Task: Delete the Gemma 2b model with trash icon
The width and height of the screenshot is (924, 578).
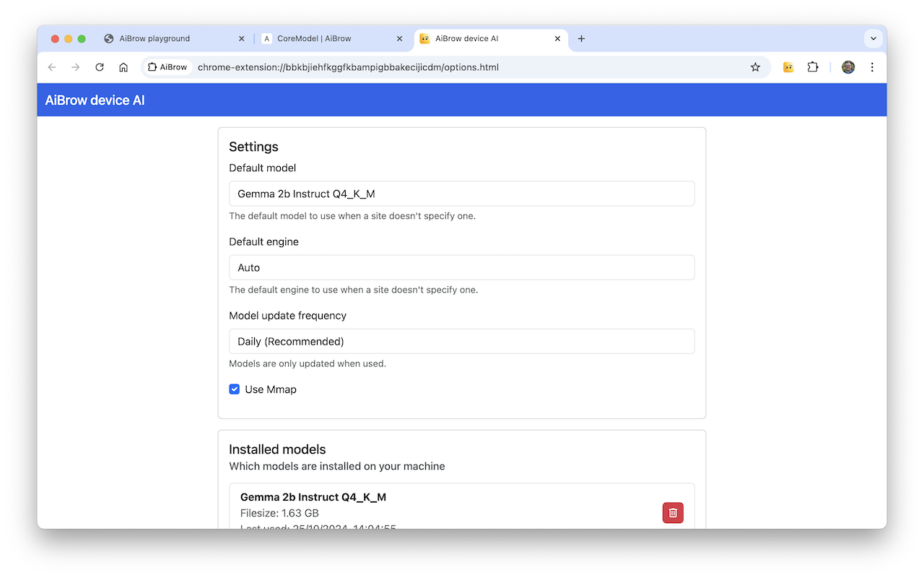Action: 672,512
